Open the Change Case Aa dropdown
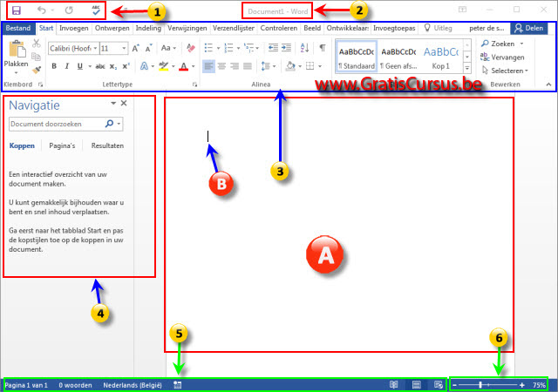558x392 pixels. pyautogui.click(x=168, y=48)
